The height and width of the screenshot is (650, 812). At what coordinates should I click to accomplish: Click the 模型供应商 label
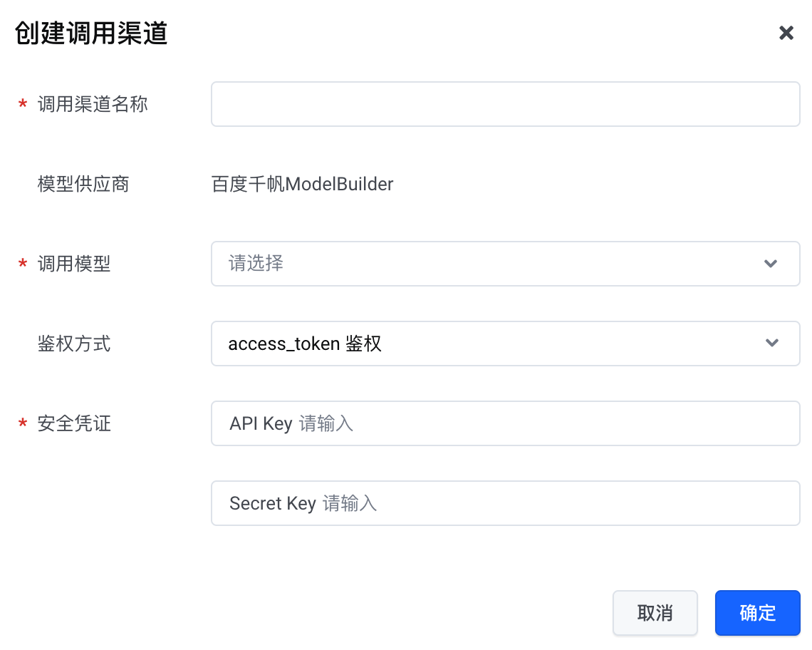click(83, 183)
